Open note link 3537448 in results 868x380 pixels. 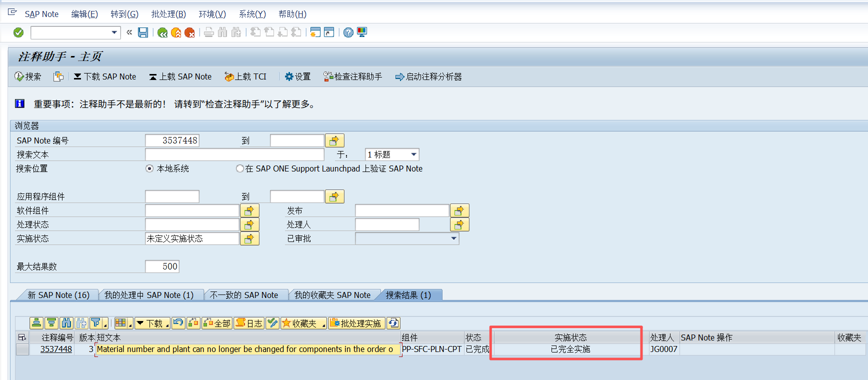[56, 349]
